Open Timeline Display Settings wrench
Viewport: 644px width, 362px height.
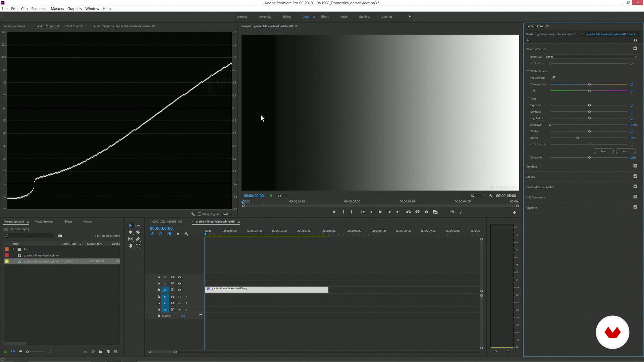tap(186, 234)
